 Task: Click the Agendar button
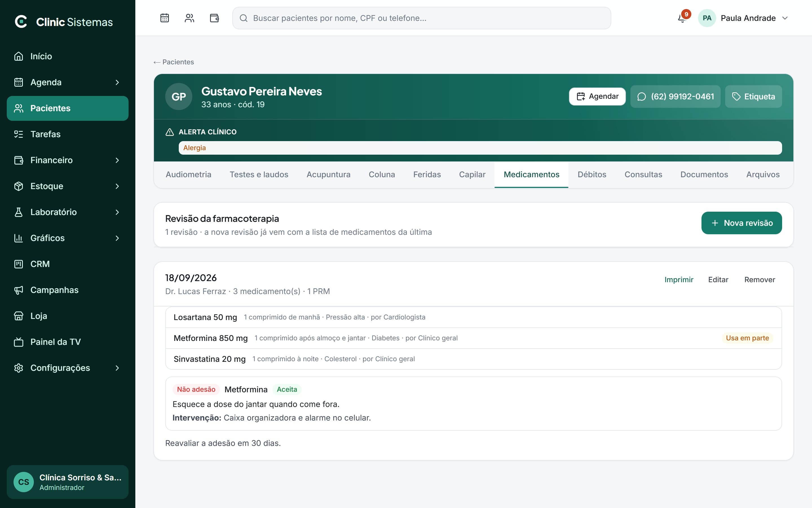[597, 97]
